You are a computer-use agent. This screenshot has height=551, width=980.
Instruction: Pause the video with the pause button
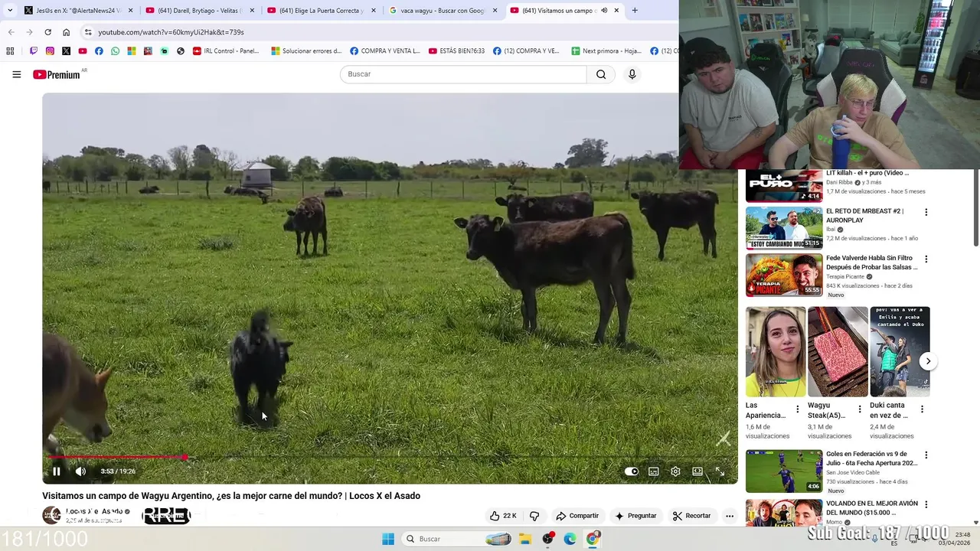click(56, 471)
